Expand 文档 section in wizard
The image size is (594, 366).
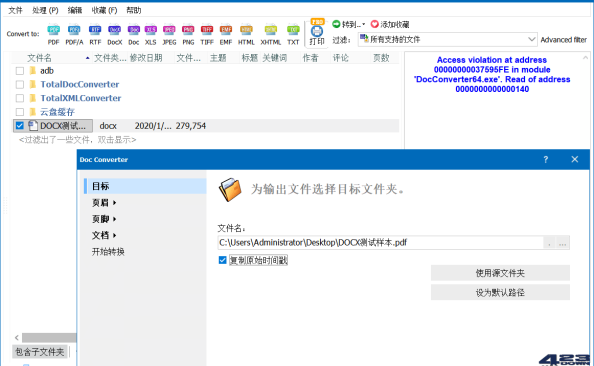point(104,235)
